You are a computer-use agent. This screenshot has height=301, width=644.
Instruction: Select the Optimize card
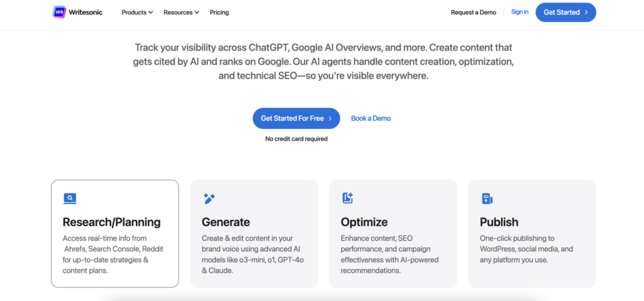tap(393, 234)
